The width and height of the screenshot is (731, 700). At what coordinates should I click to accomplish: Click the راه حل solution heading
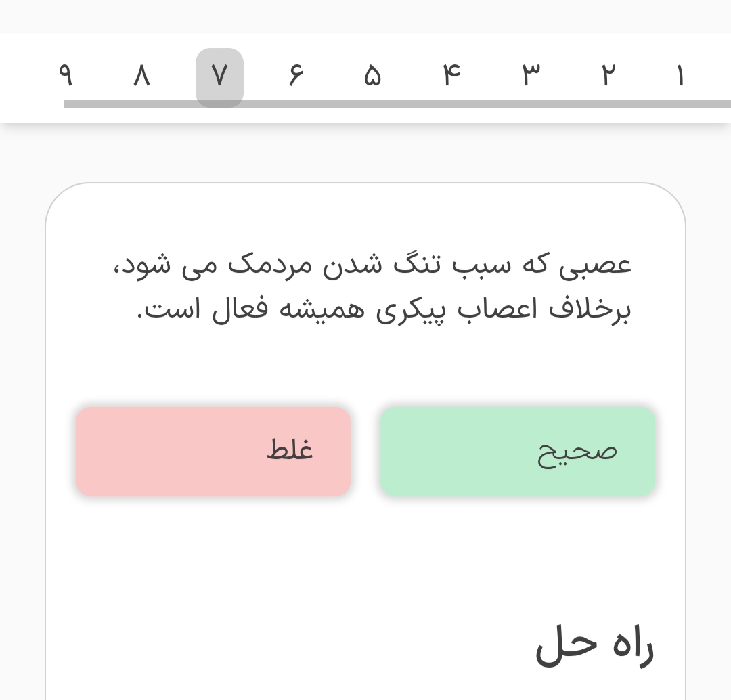[x=594, y=645]
